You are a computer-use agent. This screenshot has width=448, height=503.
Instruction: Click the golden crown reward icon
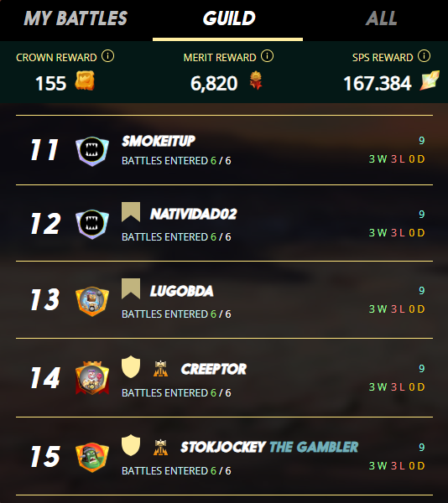[x=85, y=80]
